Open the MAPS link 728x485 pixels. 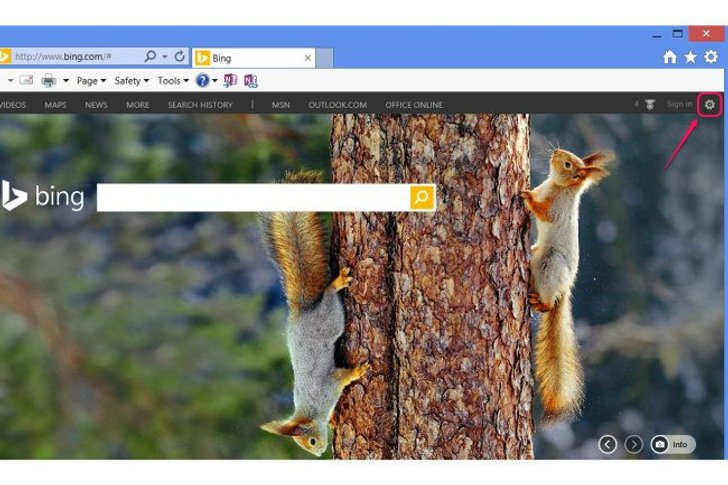coord(55,105)
